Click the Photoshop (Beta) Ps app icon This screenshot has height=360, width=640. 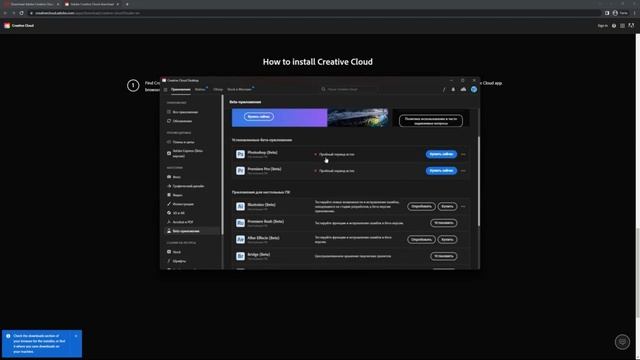pos(240,154)
